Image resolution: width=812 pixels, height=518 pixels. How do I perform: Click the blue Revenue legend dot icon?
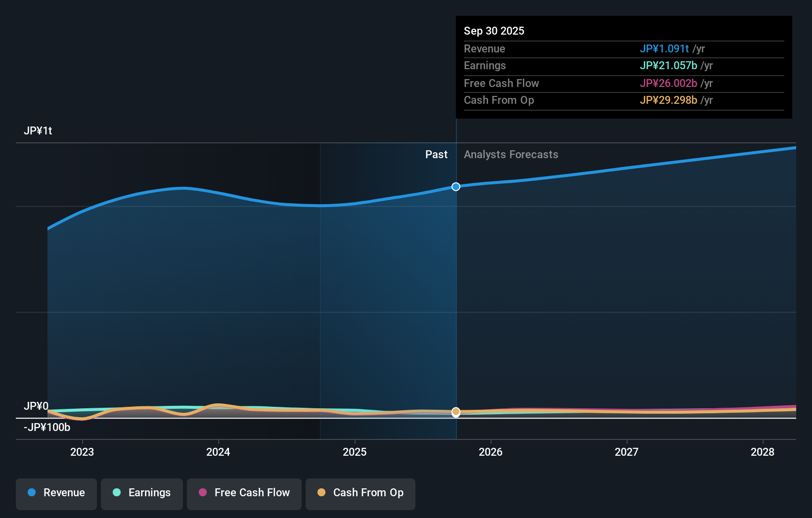coord(31,493)
